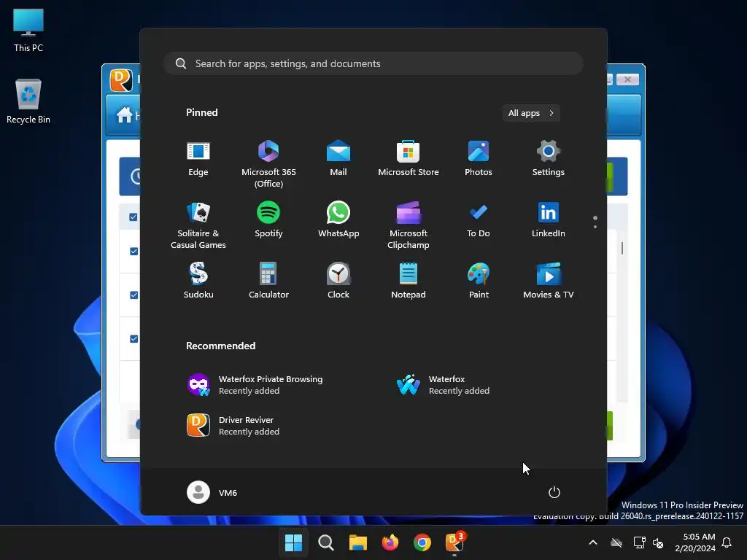The image size is (747, 560).
Task: Open network status tray icon
Action: click(x=639, y=542)
